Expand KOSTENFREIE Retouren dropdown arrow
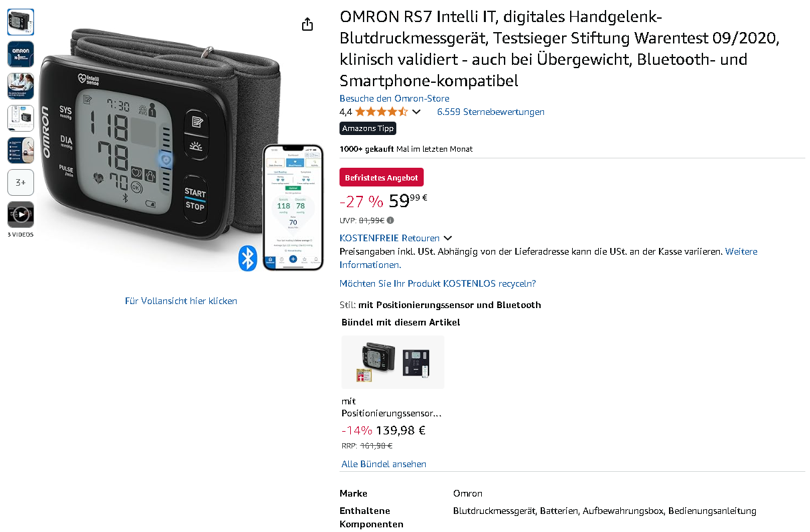The image size is (810, 532). pyautogui.click(x=448, y=238)
